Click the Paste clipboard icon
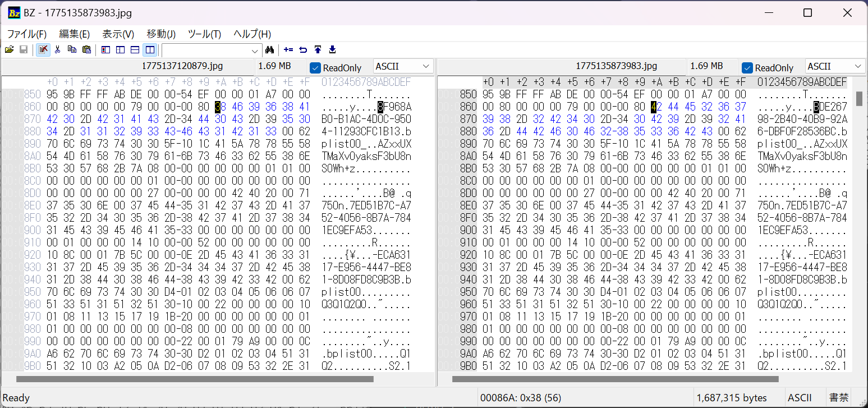 [86, 50]
